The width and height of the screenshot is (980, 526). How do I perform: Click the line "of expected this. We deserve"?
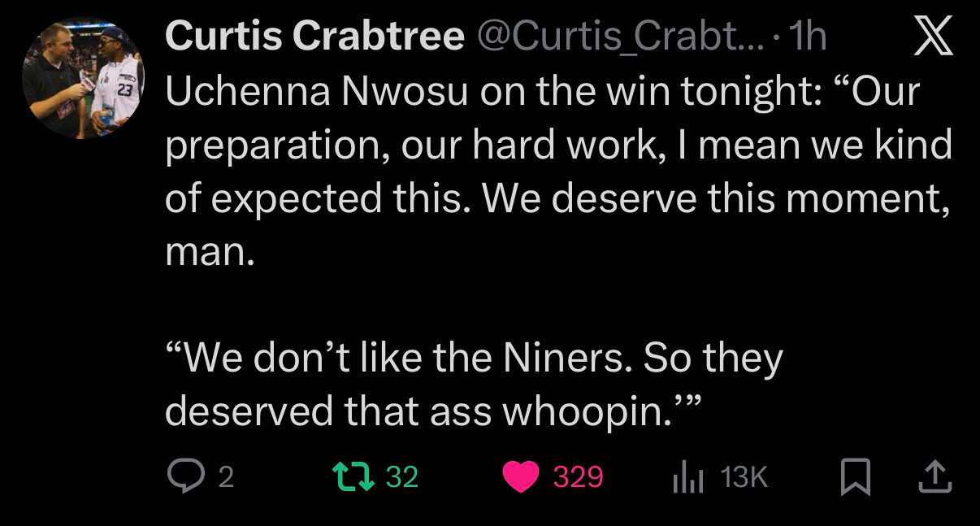(557, 199)
